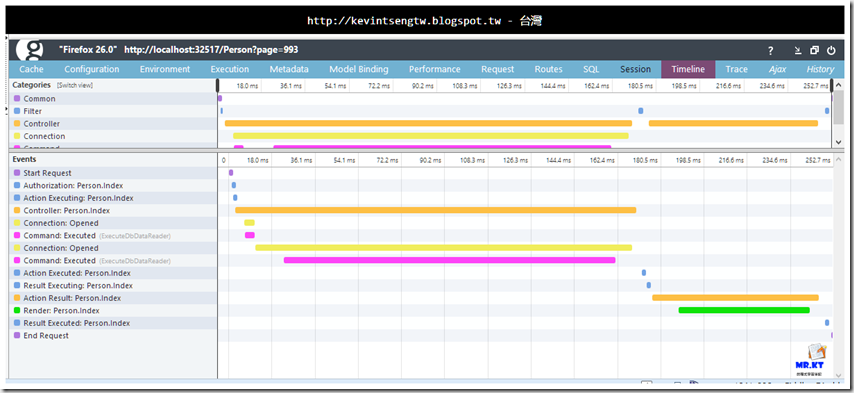Click the localhost Person?page=993 request URL
This screenshot has height=393, width=854.
[211, 50]
